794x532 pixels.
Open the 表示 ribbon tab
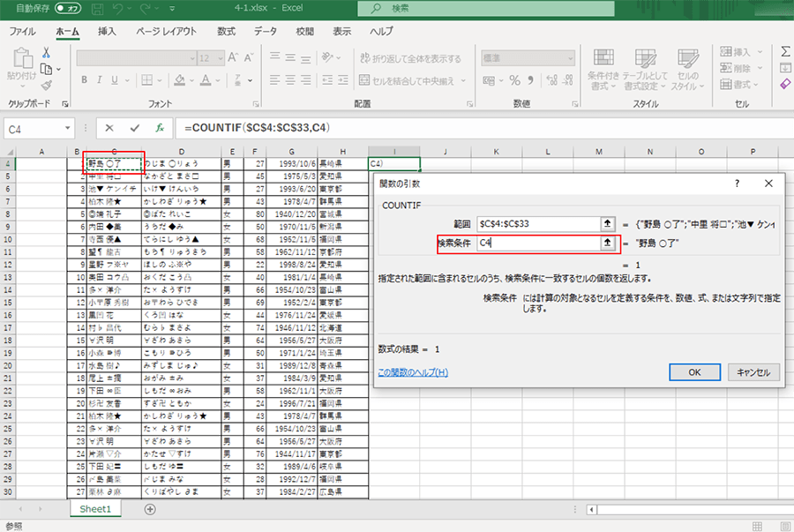click(x=341, y=32)
